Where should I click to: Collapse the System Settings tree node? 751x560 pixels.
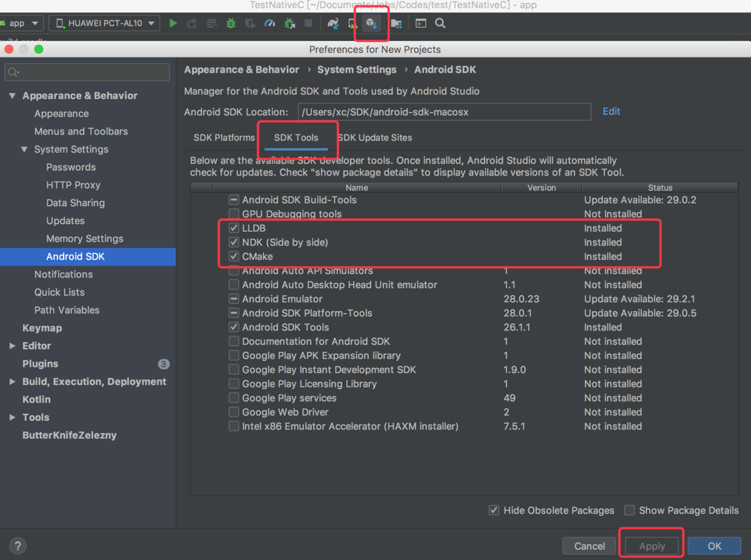24,149
